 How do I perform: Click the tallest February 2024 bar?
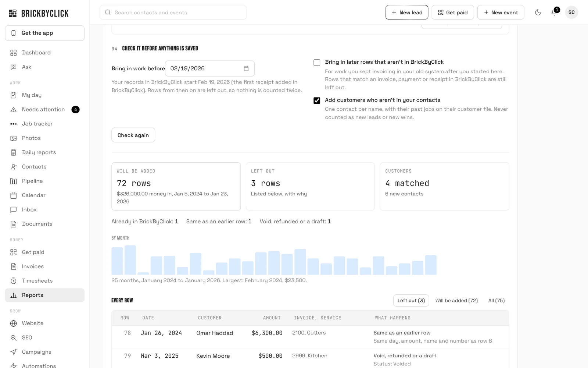pos(130,260)
